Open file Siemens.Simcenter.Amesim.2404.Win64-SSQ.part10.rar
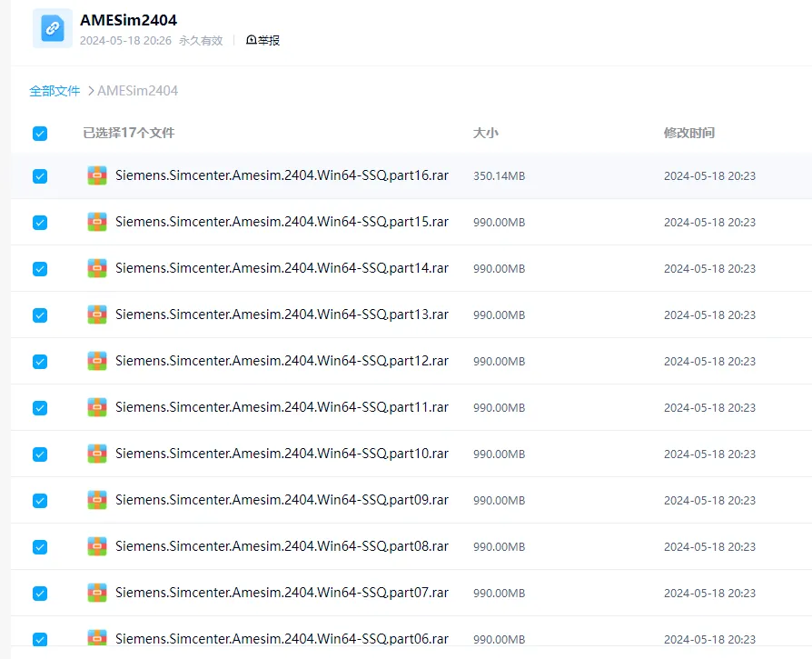Viewport: 812px width, 659px height. tap(282, 454)
